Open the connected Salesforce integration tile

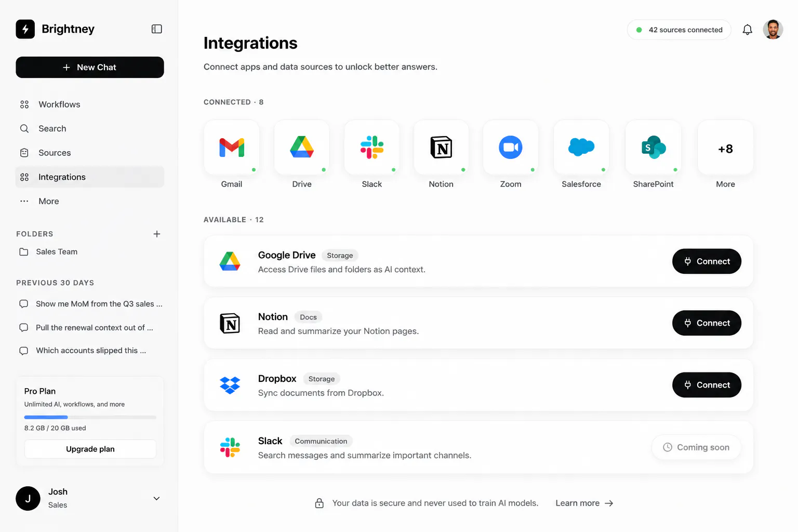(x=581, y=148)
